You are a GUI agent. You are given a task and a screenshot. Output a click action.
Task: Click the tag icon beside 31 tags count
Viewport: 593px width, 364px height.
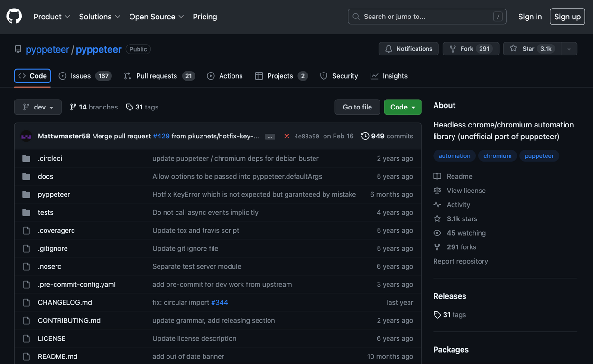point(130,107)
